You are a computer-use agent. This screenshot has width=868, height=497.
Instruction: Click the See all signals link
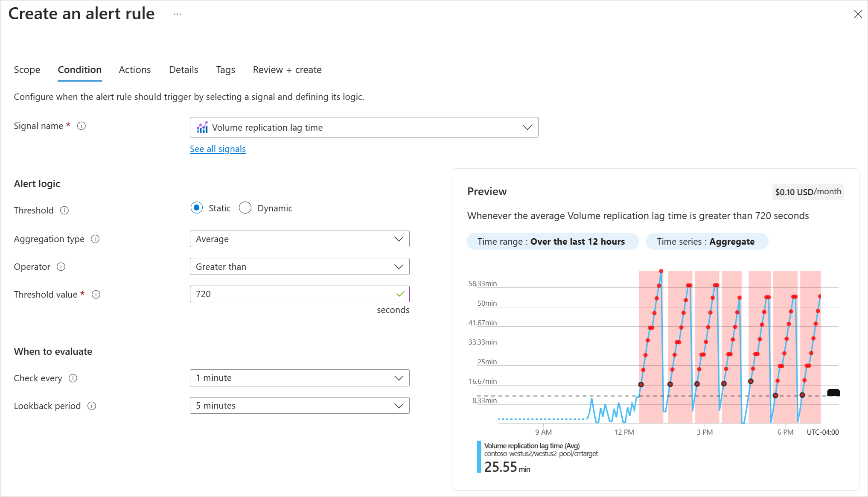218,149
